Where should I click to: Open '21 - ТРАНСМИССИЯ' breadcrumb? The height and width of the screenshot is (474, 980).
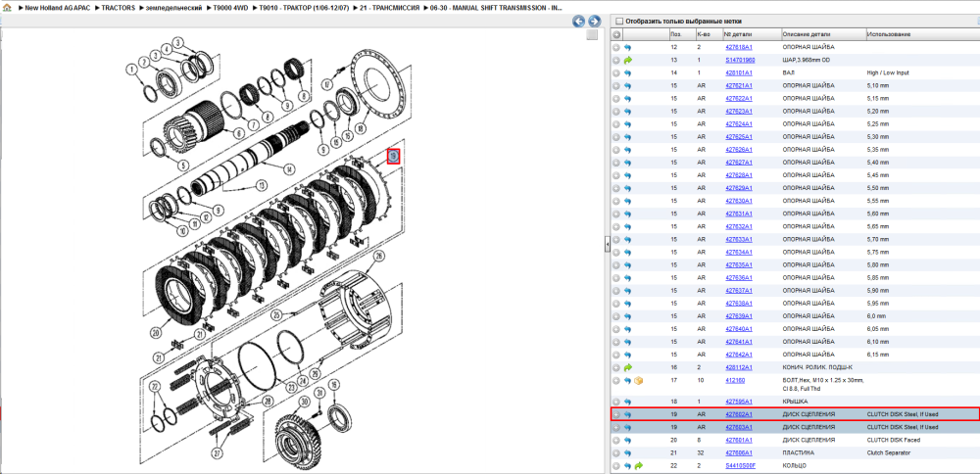point(389,8)
